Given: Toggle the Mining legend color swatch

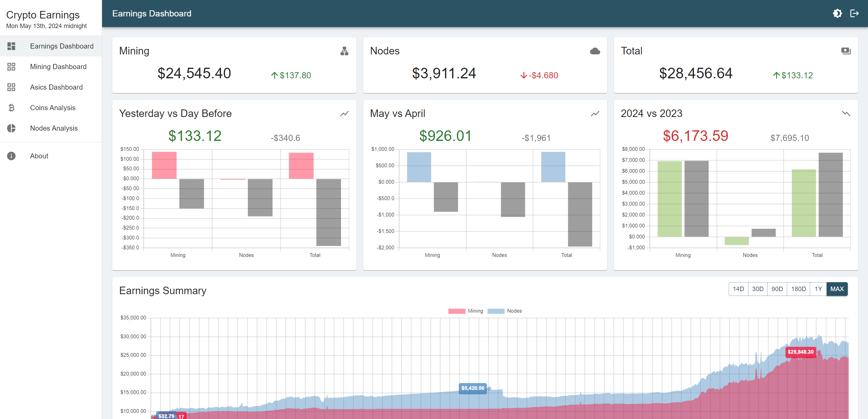Looking at the screenshot, I should tap(456, 311).
